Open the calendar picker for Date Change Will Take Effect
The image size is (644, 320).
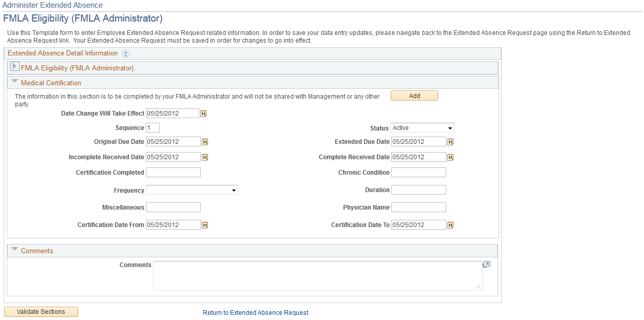(203, 113)
